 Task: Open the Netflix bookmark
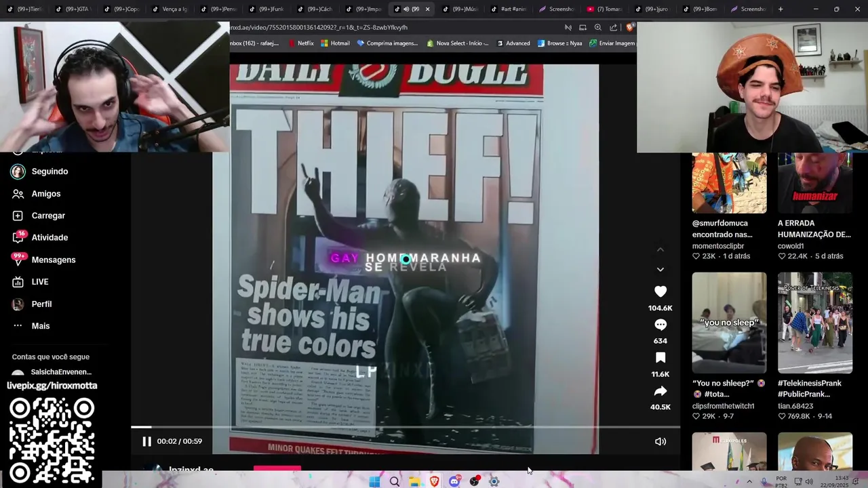click(301, 43)
